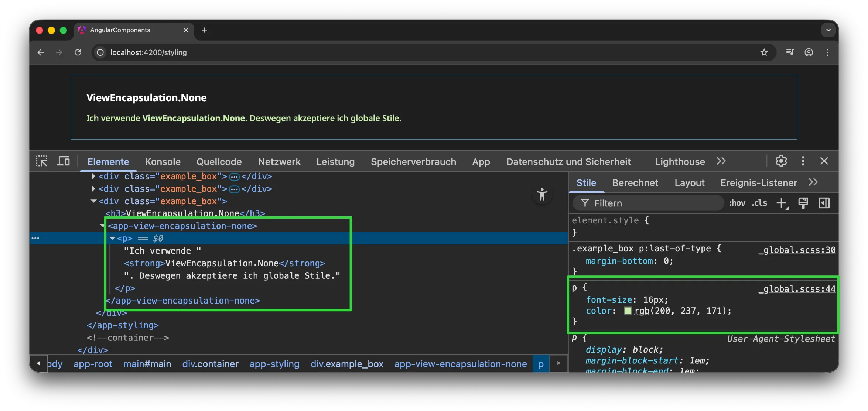This screenshot has width=868, height=411.
Task: Click the green color swatch for rgb(200, 237, 171)
Action: (x=628, y=311)
